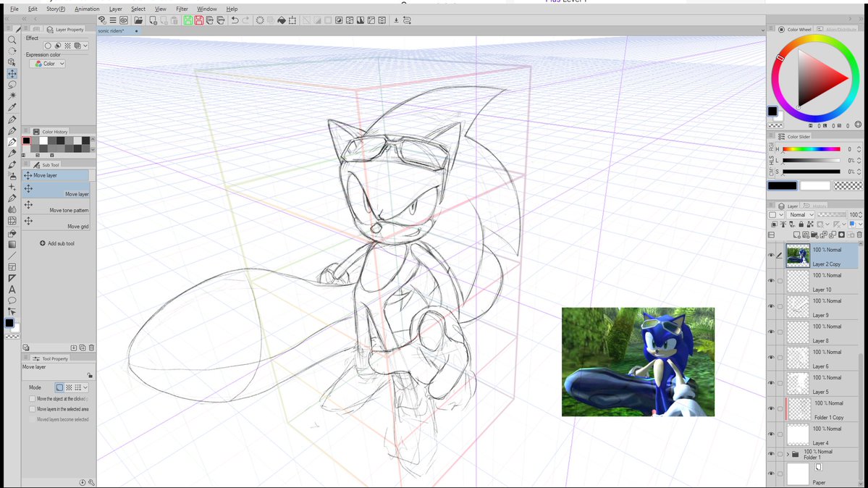Screen dimensions: 868x488
Task: Hide Layer 9 with its eye icon
Action: click(x=771, y=306)
